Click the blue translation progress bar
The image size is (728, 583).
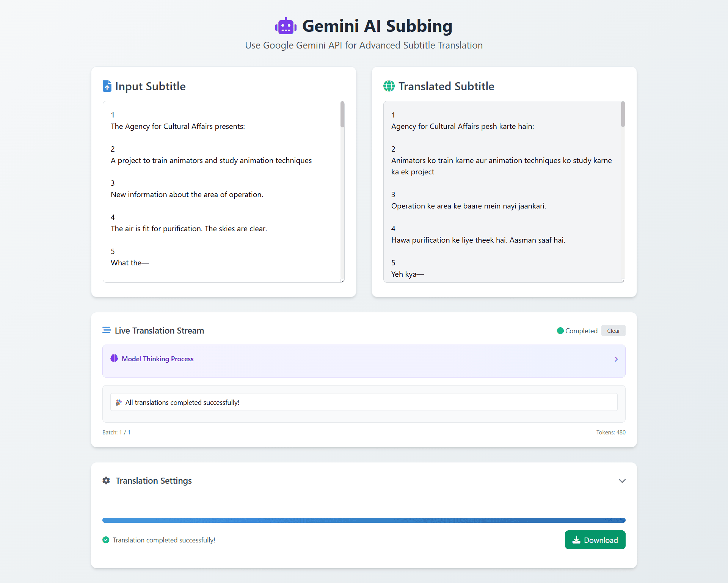pyautogui.click(x=364, y=520)
